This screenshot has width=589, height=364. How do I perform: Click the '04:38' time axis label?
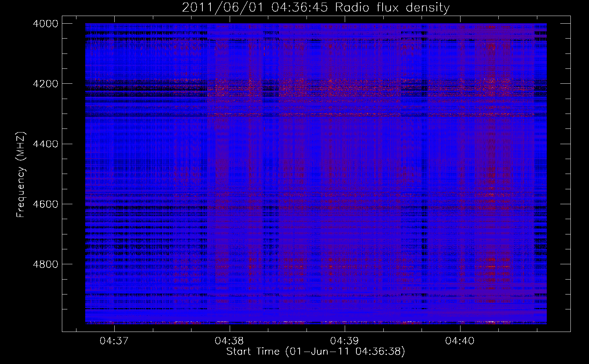click(x=229, y=341)
